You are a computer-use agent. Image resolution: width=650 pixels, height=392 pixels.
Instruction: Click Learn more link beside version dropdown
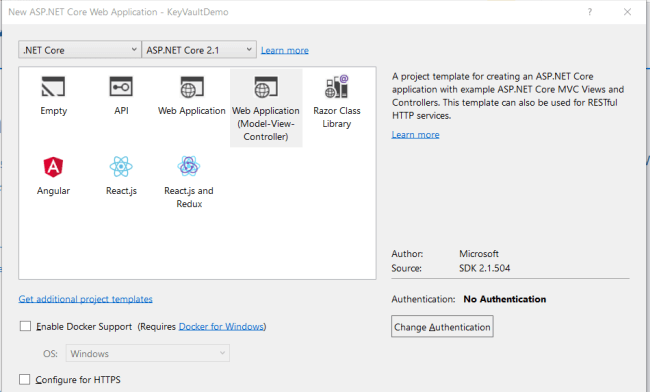click(x=285, y=51)
